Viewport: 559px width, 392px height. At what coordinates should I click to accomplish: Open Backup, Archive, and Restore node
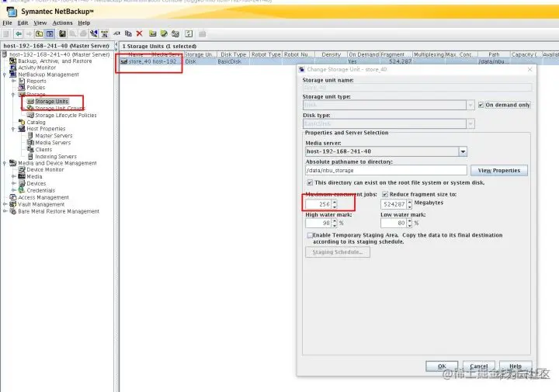pos(55,61)
